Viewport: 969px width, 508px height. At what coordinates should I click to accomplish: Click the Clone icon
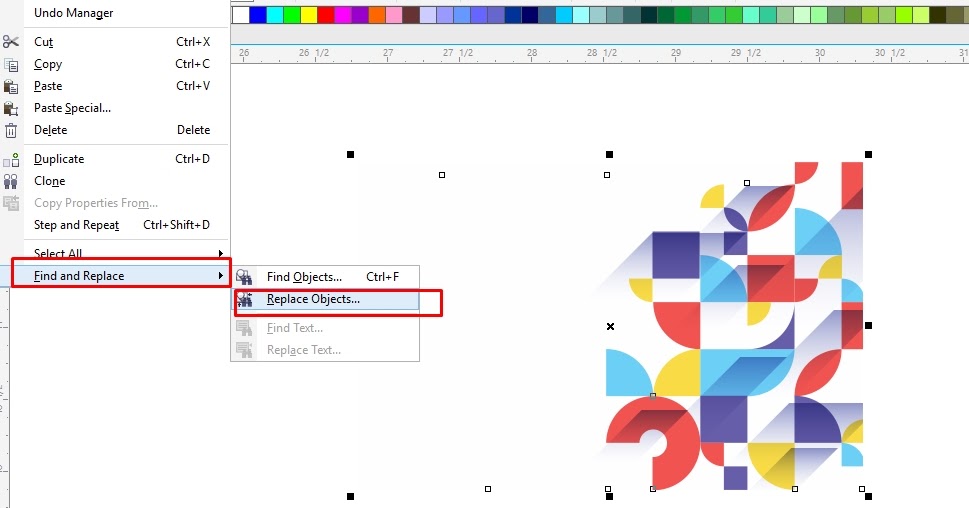click(11, 181)
